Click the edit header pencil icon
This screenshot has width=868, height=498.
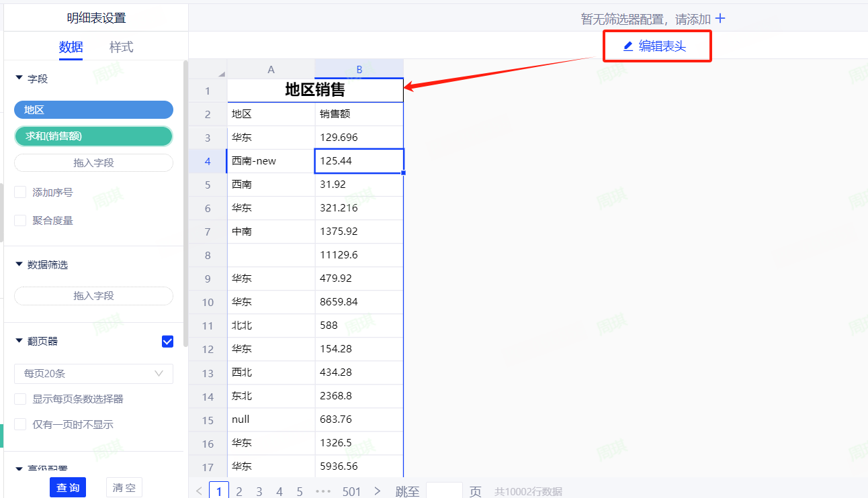pos(628,46)
